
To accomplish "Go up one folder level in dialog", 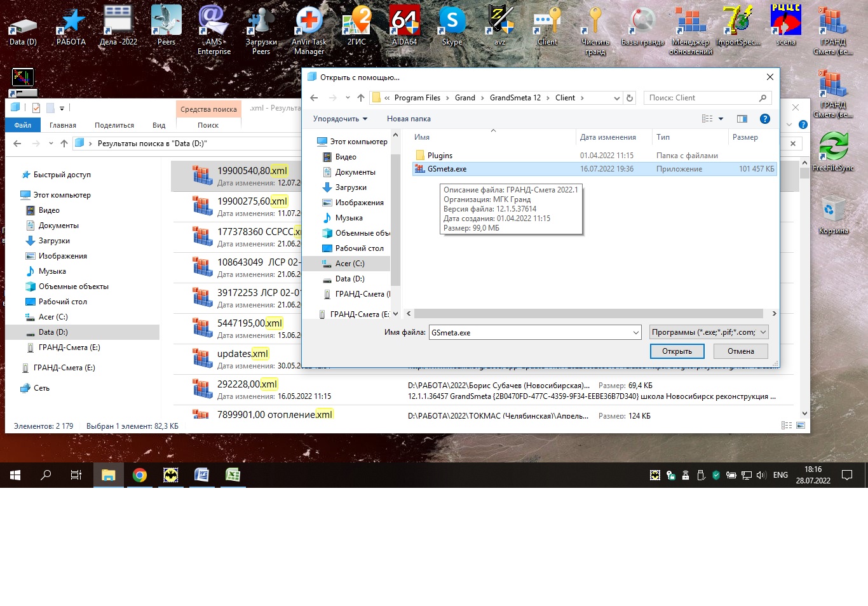I will [x=361, y=98].
